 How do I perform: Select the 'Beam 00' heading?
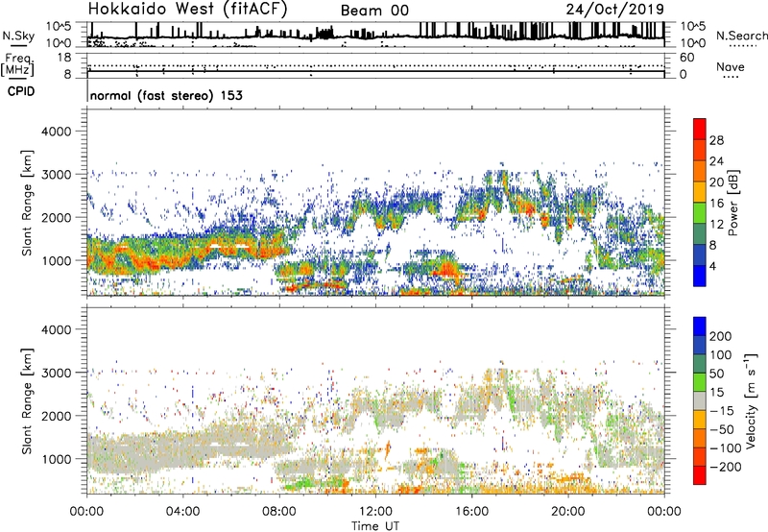[374, 11]
